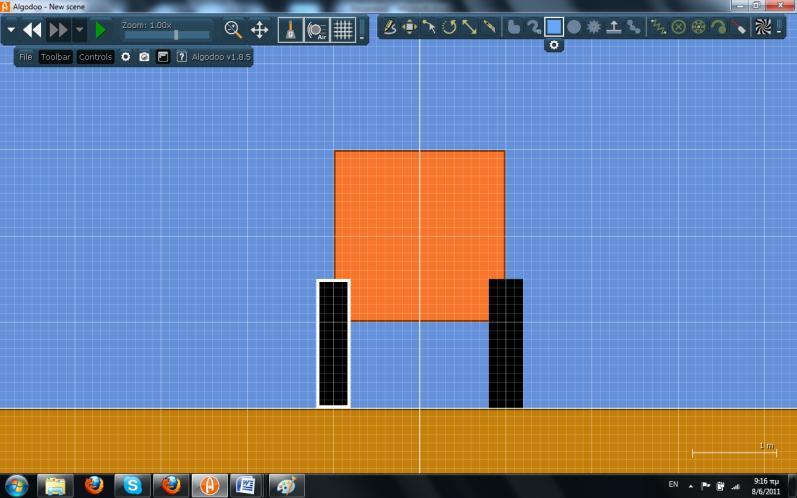This screenshot has width=797, height=498.
Task: Start the simulation with the green Play button
Action: tap(100, 30)
